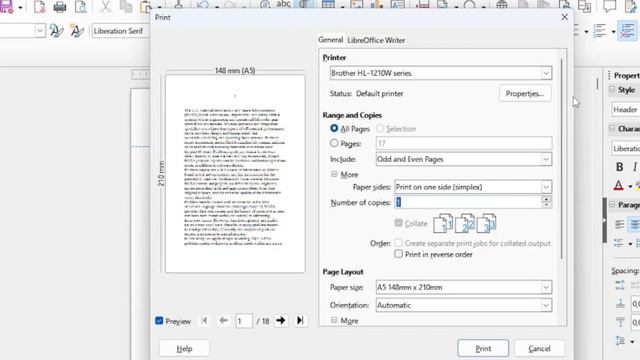
Task: Click the Line Spacing icon in sidebar
Action: [620, 340]
